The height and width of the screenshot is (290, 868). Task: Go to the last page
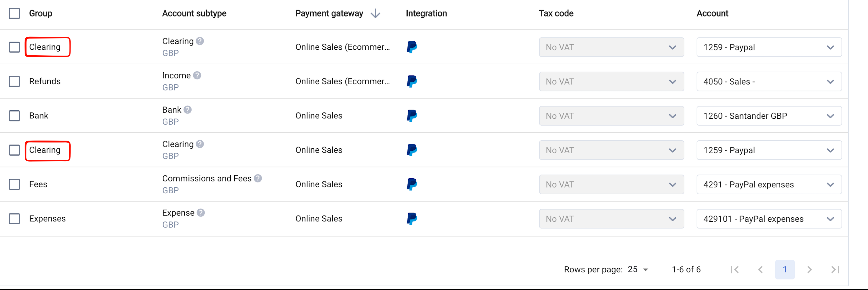click(x=835, y=270)
